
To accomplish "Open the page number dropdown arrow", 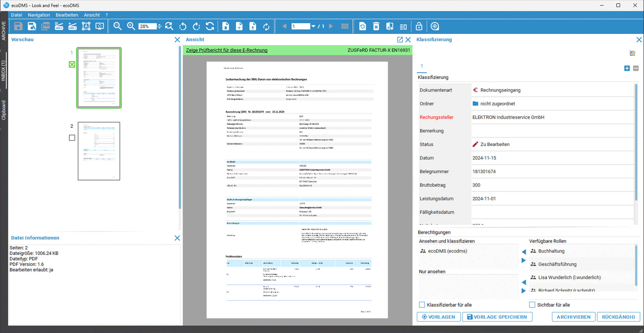I will pyautogui.click(x=313, y=26).
